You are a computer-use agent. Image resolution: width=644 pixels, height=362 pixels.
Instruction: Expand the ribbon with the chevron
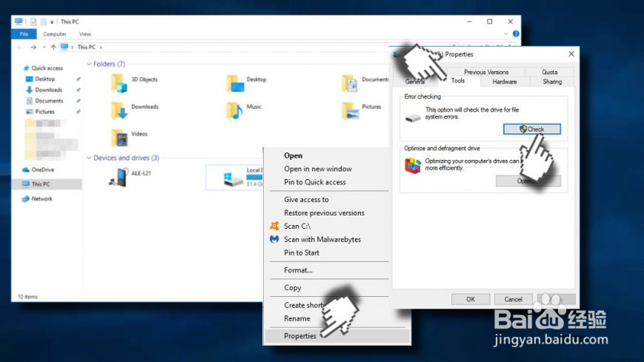tap(506, 33)
